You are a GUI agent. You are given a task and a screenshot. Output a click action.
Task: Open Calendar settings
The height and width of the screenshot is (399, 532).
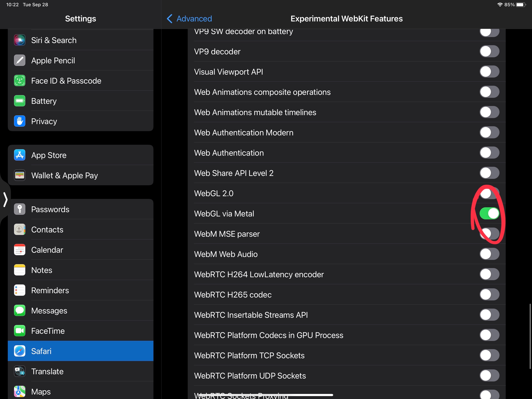(81, 250)
